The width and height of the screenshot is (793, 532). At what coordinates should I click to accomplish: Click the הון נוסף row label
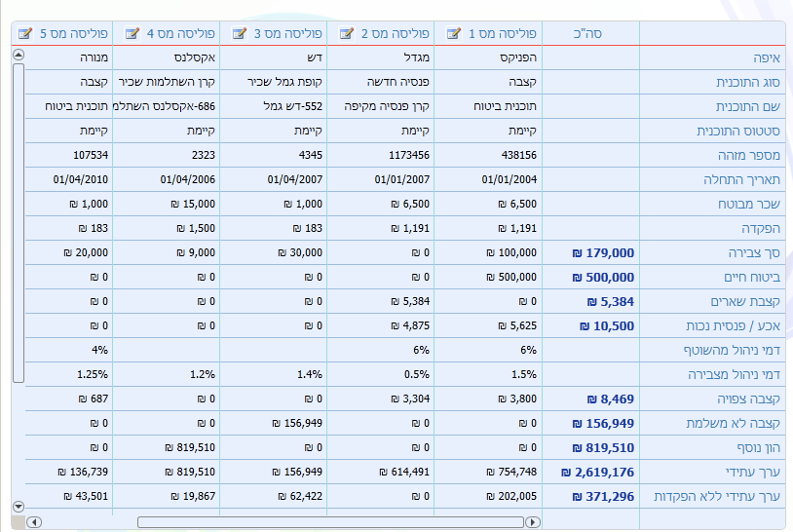758,447
